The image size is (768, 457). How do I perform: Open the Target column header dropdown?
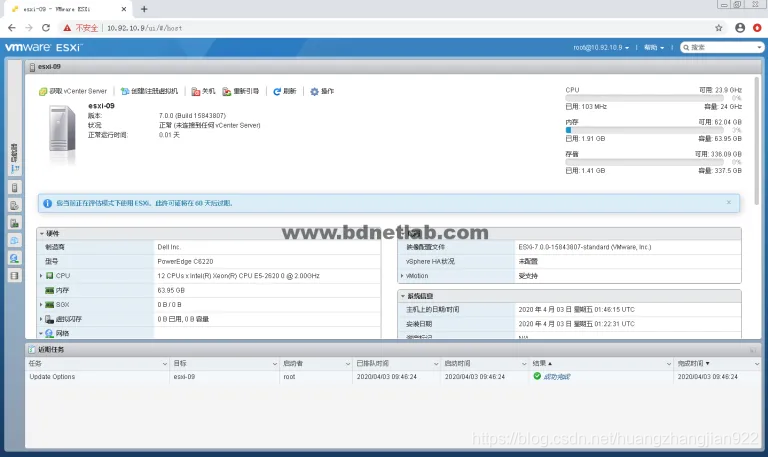[274, 364]
